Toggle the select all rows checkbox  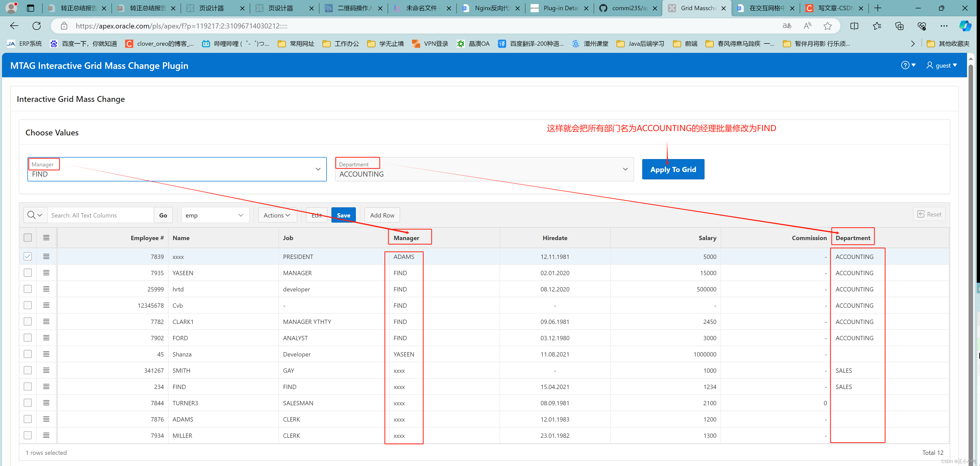(28, 238)
